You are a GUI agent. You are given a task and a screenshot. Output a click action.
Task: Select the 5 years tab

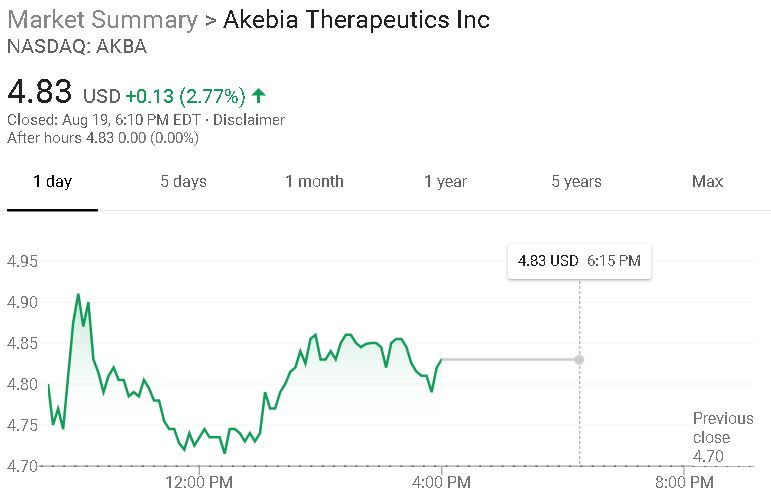576,181
